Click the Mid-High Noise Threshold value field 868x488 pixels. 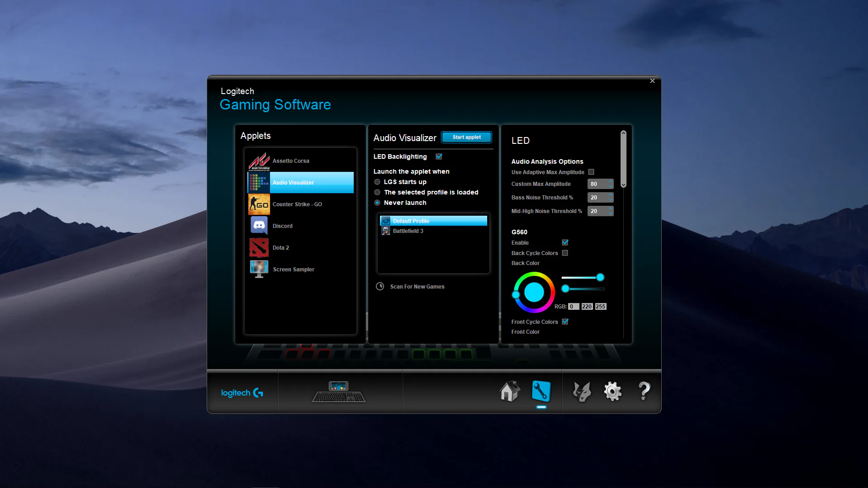coord(598,211)
